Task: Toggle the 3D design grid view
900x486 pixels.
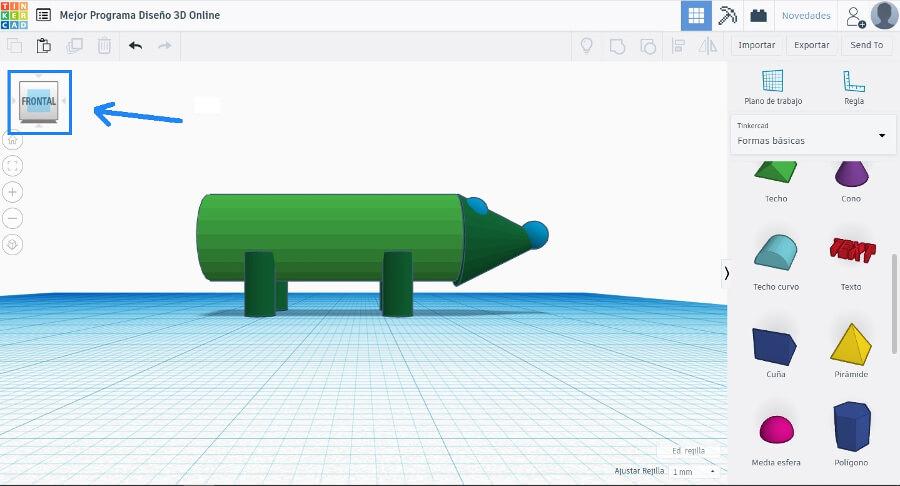Action: (x=696, y=16)
